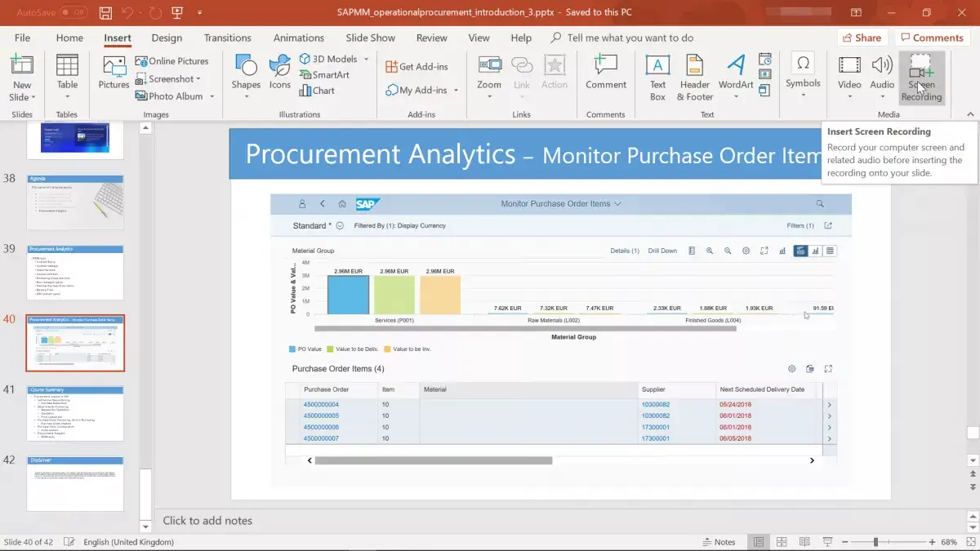Open the Audio dropdown

(x=882, y=97)
